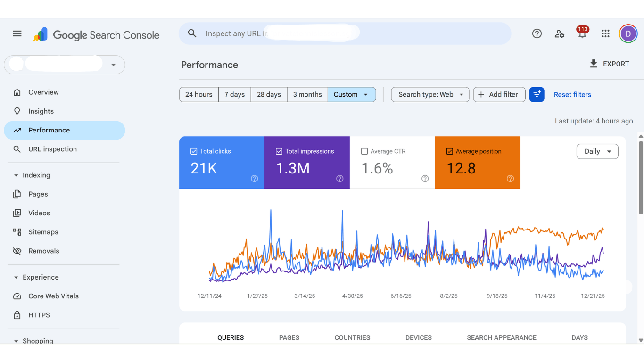Switch to the PAGES tab

[x=289, y=337]
